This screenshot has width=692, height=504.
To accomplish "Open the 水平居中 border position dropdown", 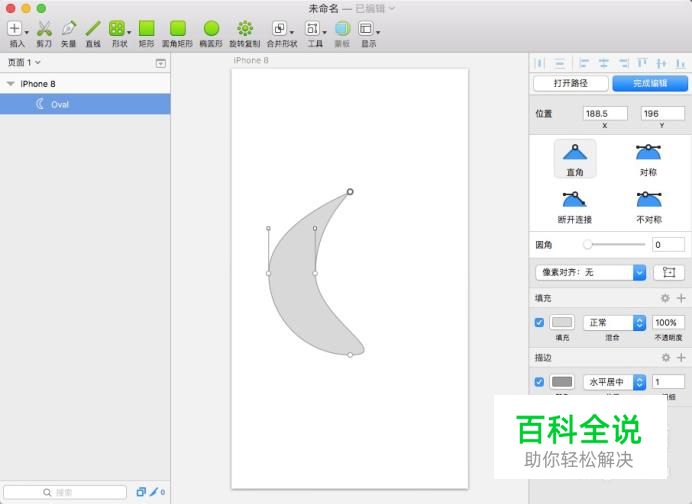I will (x=615, y=382).
